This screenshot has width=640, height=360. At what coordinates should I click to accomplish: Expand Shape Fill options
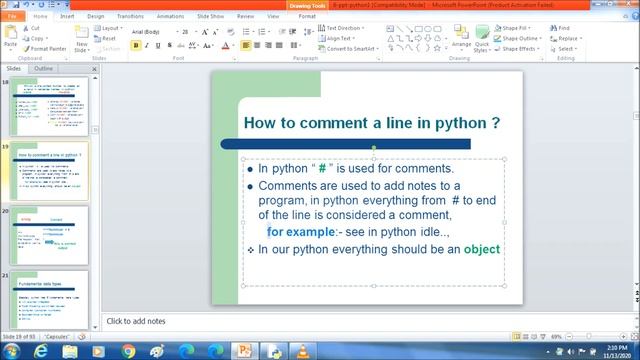coord(513,28)
